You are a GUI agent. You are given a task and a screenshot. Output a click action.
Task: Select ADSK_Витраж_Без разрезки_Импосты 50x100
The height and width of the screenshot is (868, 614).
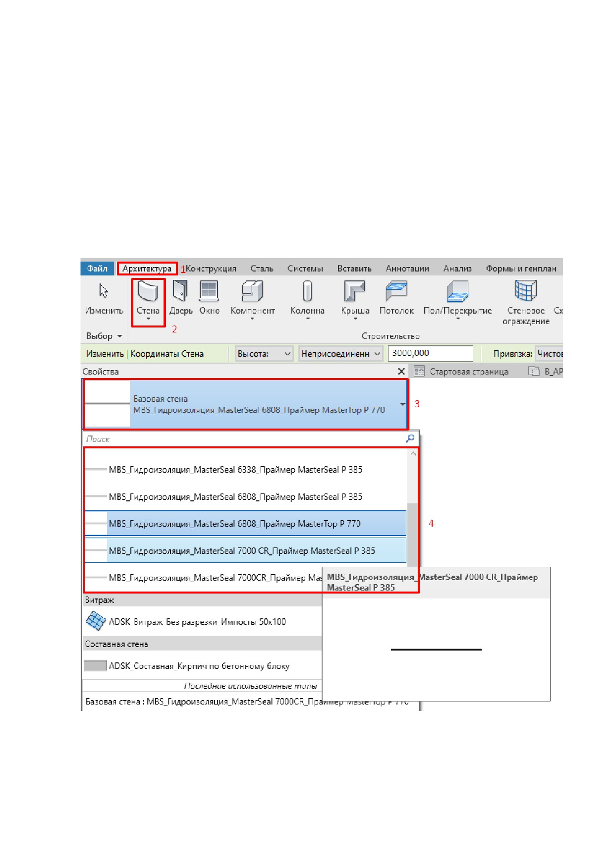[x=203, y=621]
